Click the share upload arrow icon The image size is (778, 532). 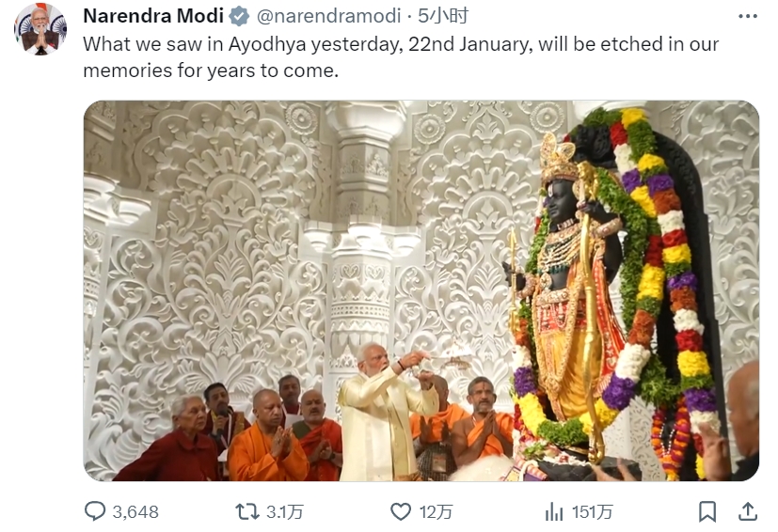pos(748,511)
